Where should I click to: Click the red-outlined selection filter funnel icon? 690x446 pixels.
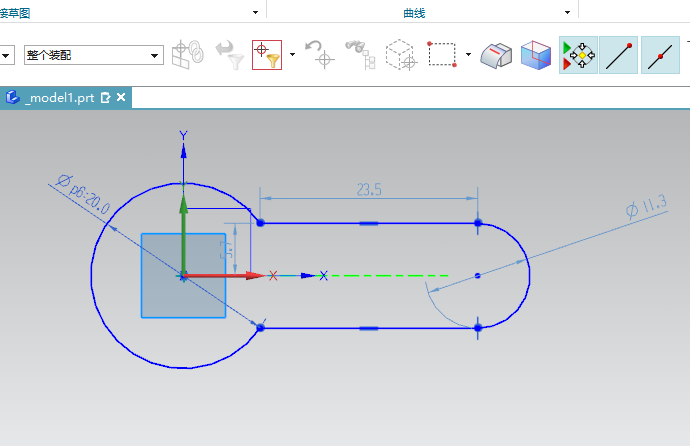pos(267,55)
